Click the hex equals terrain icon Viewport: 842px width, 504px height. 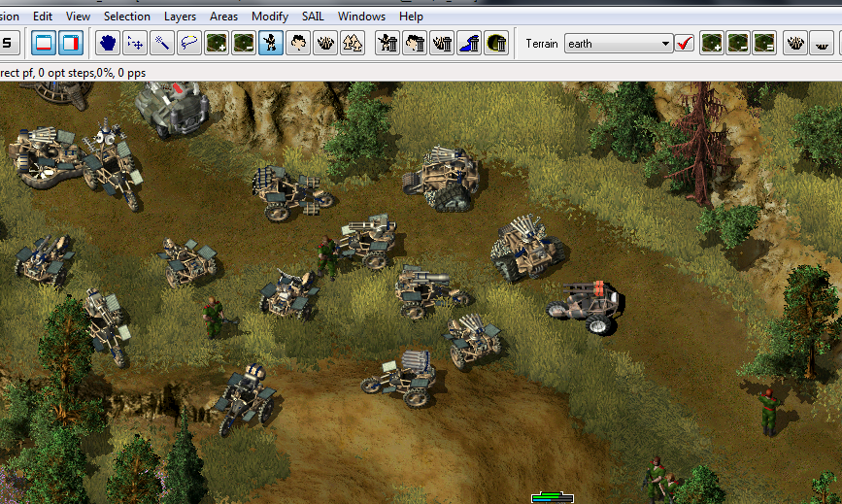click(x=764, y=43)
